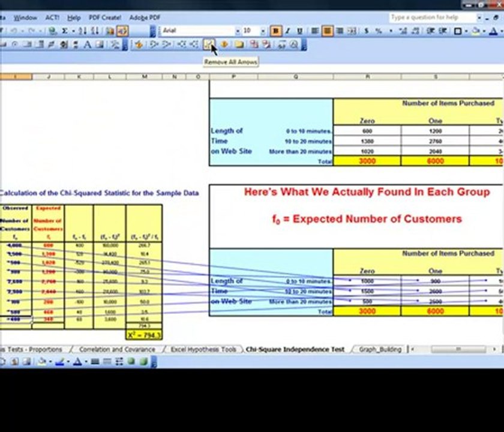Click the Evaluate Formula icon
The height and width of the screenshot is (432, 504).
click(x=294, y=44)
